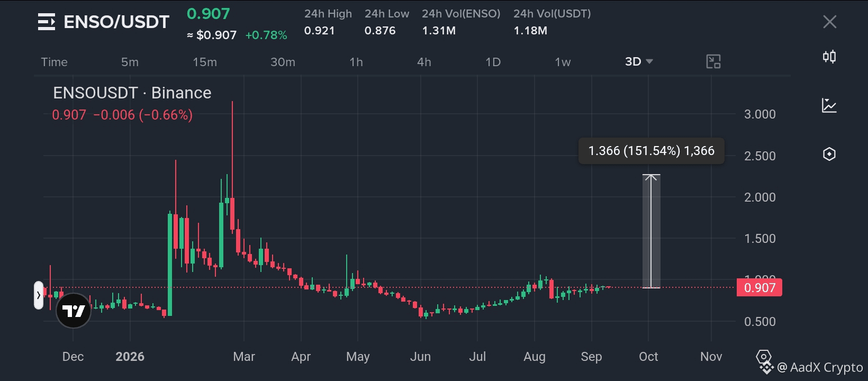Close the fullscreen chart view
868x381 pixels.
[x=830, y=22]
